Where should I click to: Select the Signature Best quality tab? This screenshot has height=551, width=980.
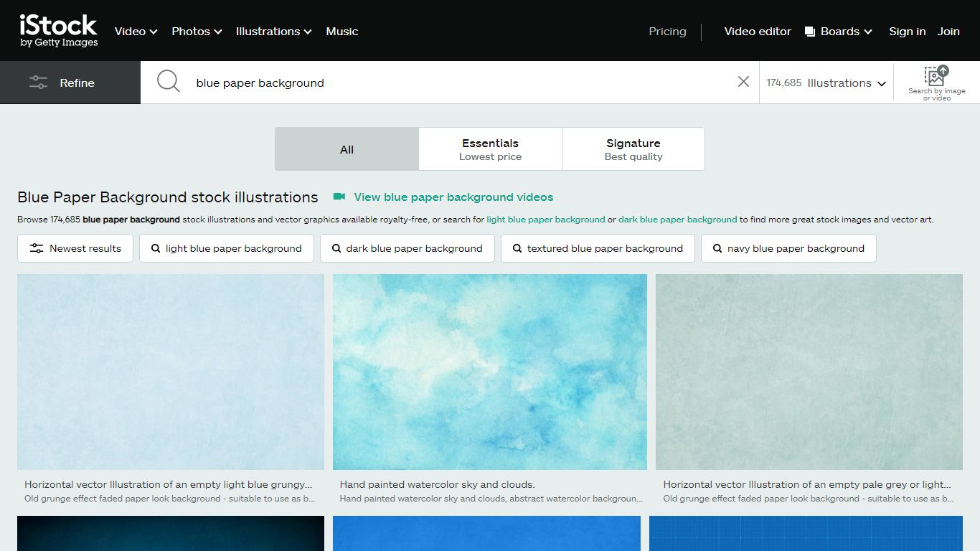(633, 149)
